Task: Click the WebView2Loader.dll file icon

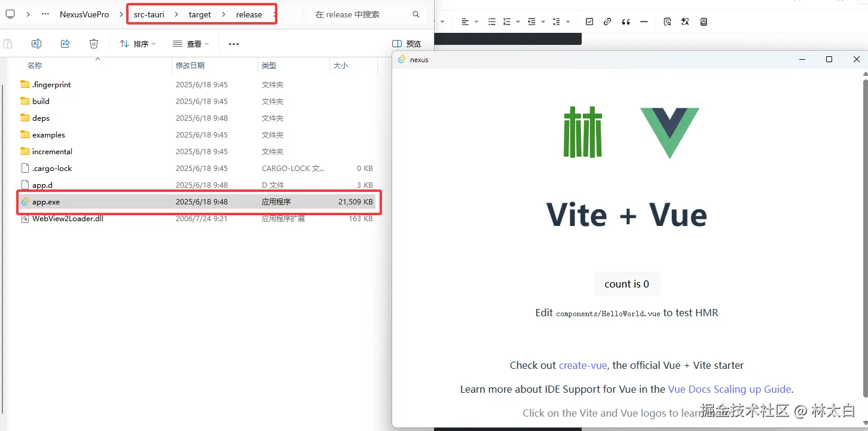Action: (25, 218)
